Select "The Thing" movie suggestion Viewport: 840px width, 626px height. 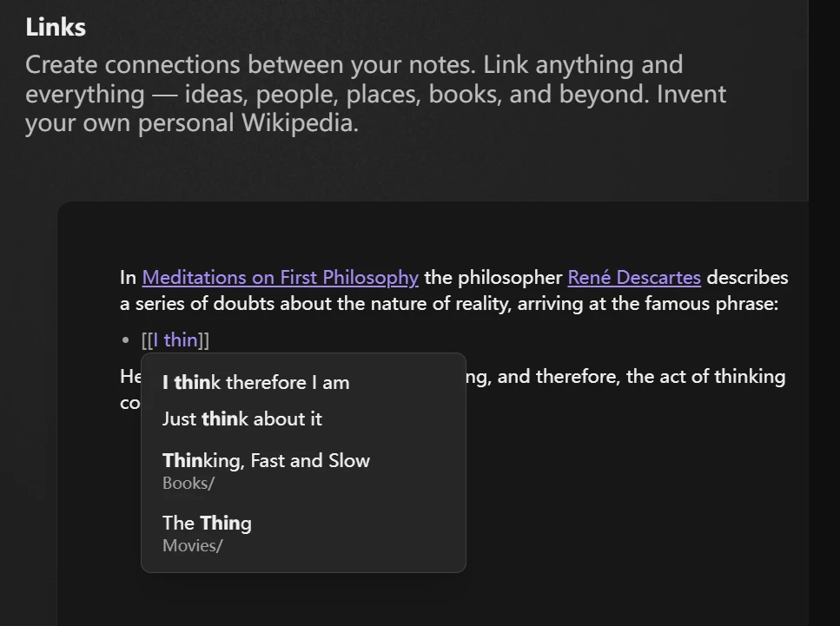pyautogui.click(x=207, y=523)
